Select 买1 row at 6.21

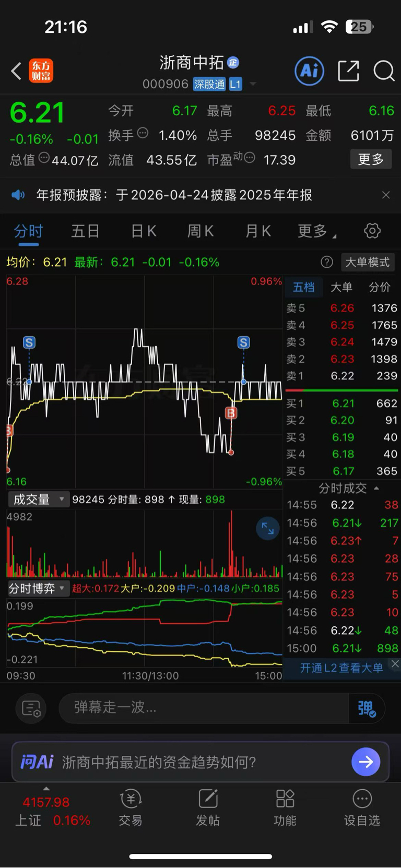[341, 403]
